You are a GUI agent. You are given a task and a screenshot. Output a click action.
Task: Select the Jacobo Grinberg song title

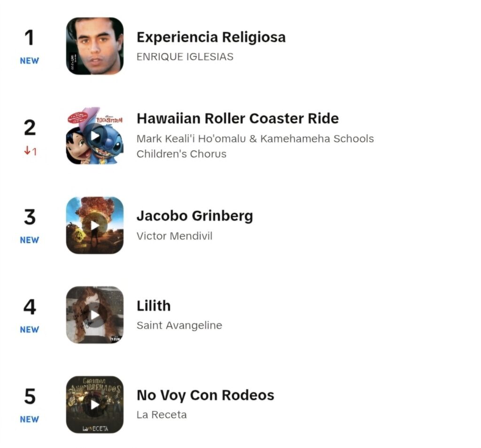pos(195,216)
